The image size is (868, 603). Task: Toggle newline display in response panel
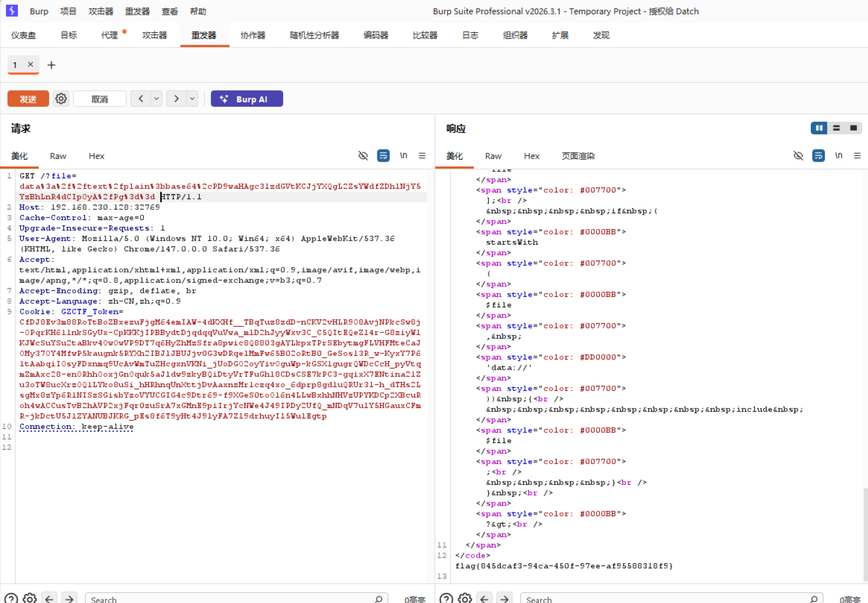(x=839, y=156)
